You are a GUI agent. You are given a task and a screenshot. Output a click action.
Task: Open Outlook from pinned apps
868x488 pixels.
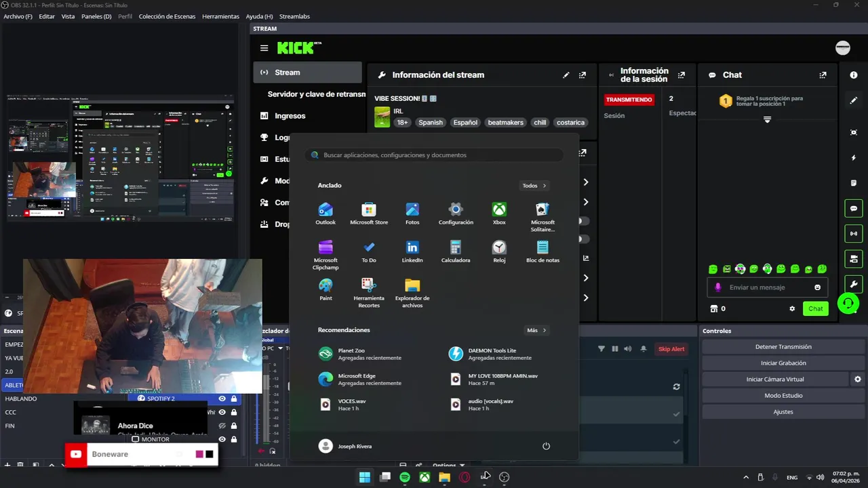point(325,213)
